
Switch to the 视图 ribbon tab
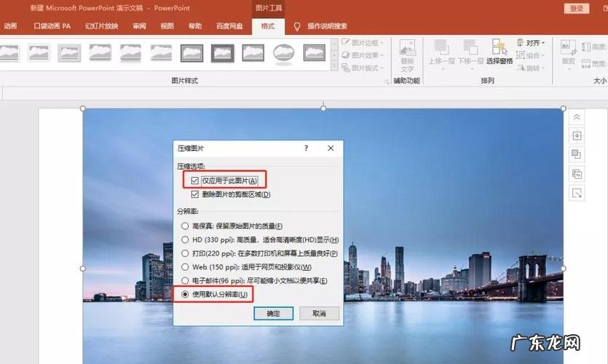click(x=167, y=26)
